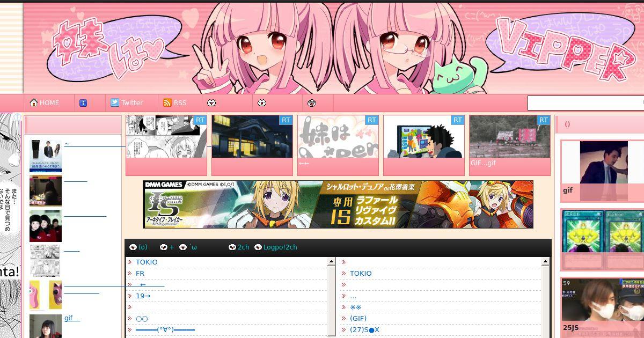Select the + tab in dark bar
Image resolution: width=644 pixels, height=338 pixels.
pyautogui.click(x=172, y=247)
